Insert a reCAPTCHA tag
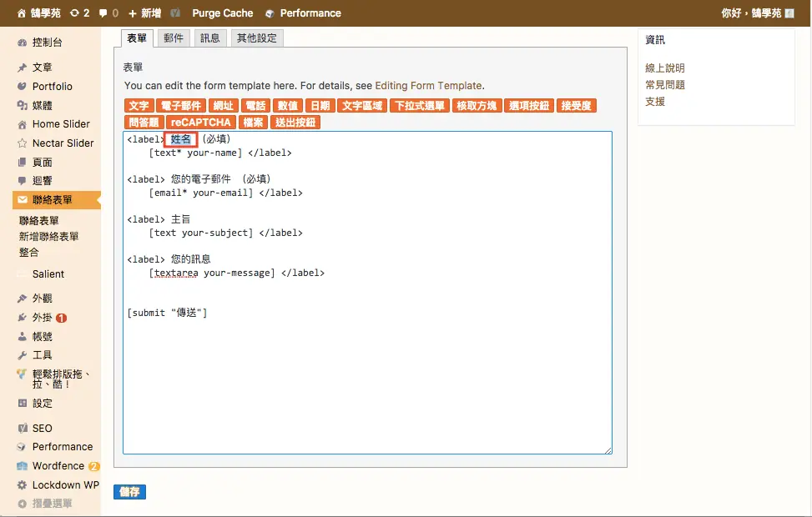Screen dimensions: 812x517 click(201, 123)
